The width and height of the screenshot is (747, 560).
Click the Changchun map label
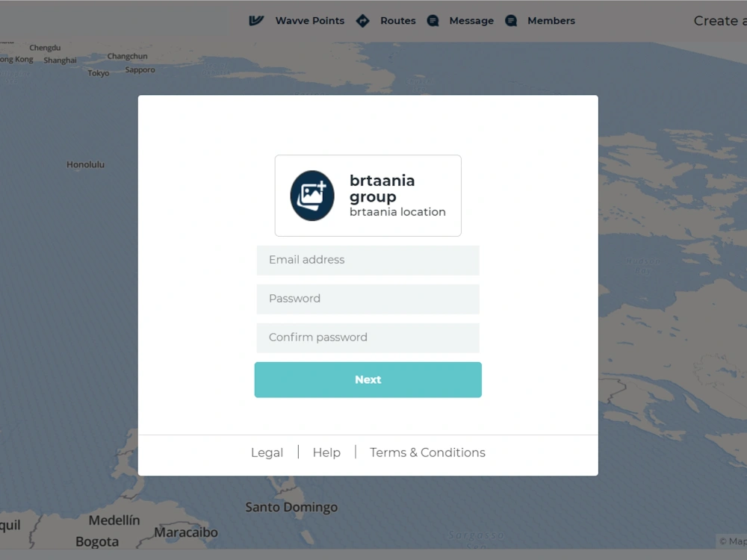pos(127,56)
